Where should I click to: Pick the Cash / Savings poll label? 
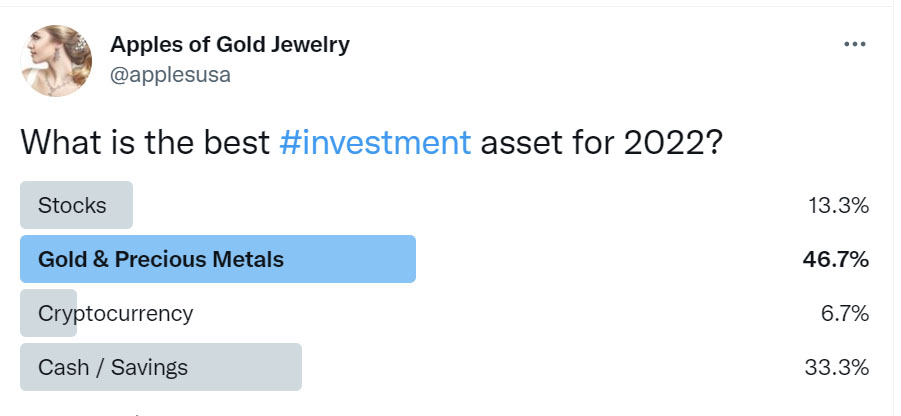pos(112,367)
